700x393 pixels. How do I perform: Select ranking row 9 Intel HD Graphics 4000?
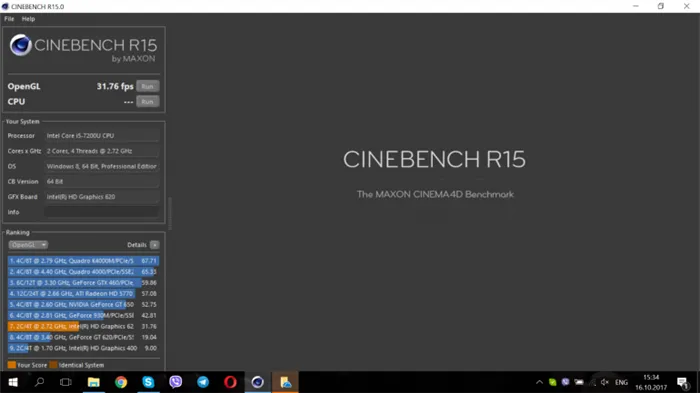(x=83, y=348)
